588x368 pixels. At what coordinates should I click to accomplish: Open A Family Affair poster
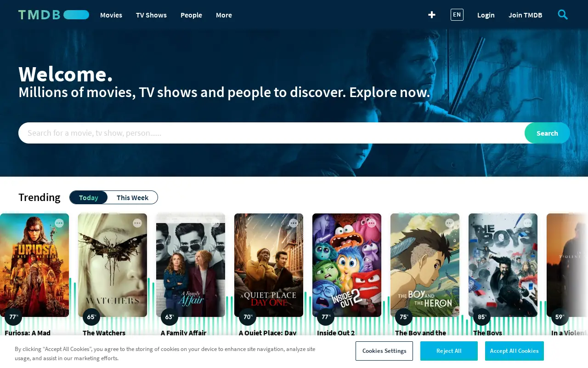[191, 265]
